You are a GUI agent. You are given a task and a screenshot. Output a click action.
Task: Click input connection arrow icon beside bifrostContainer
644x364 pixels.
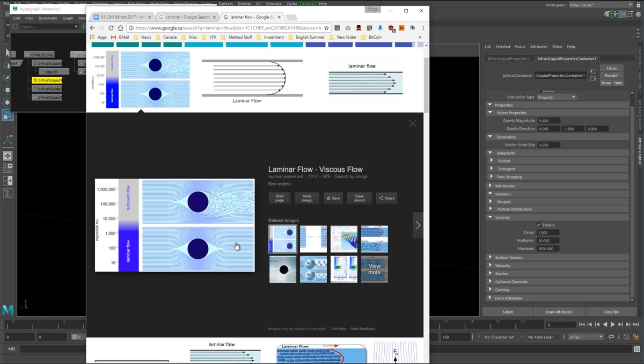pyautogui.click(x=593, y=71)
